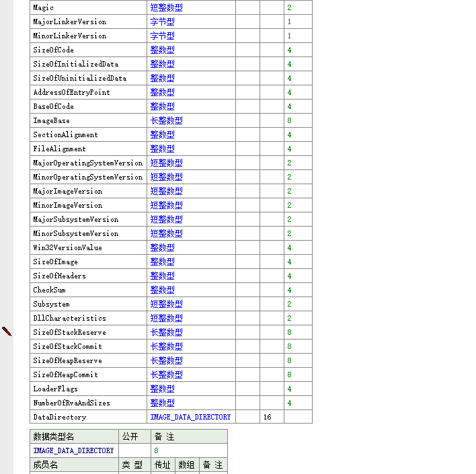Click the SizeOfHeapCommit member name
This screenshot has width=476, height=474.
pos(66,374)
